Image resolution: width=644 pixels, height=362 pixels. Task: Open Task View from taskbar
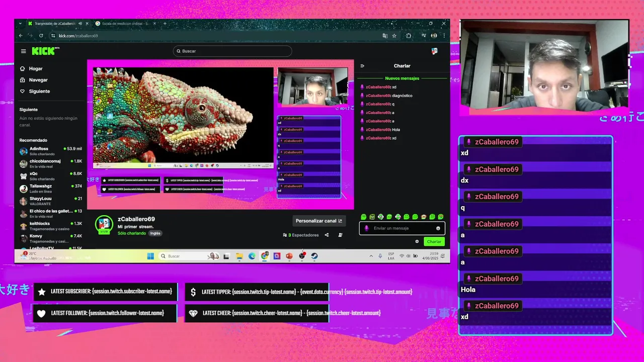pos(226,256)
